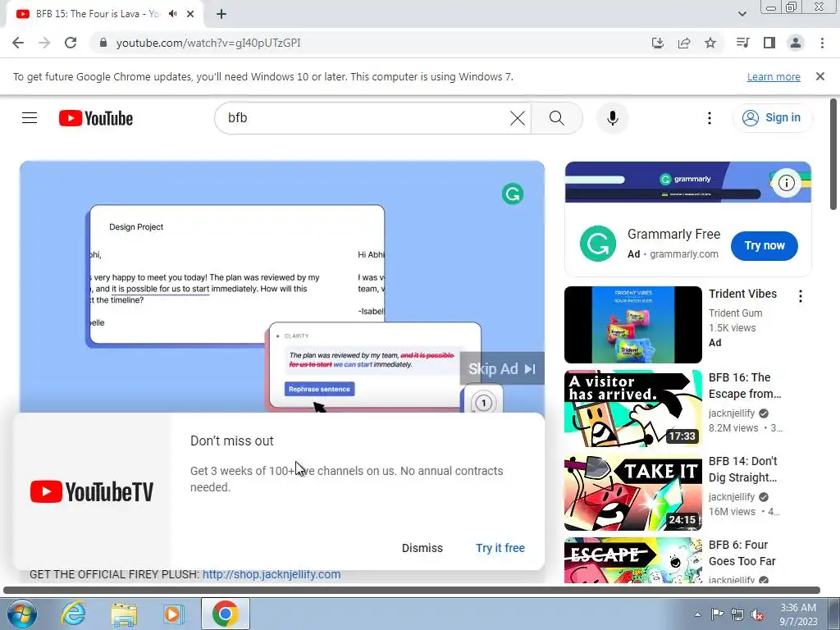
Task: Open the media controls icon in the Chrome toolbar
Action: [x=742, y=43]
